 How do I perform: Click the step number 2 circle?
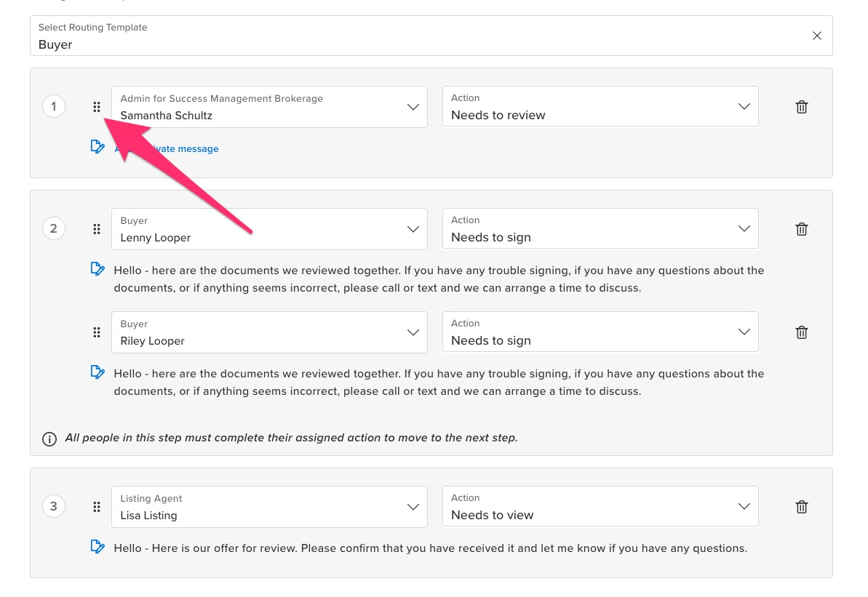[54, 228]
